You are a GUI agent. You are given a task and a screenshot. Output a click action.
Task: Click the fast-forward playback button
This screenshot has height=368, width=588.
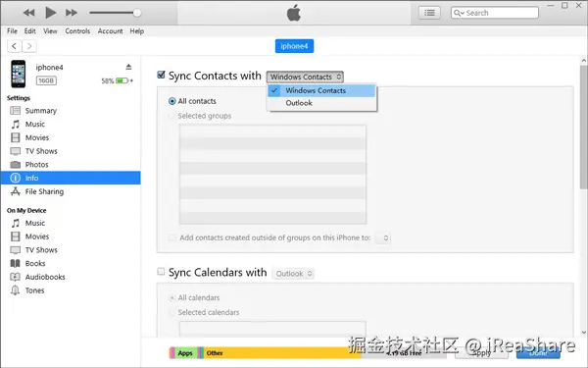pos(72,13)
